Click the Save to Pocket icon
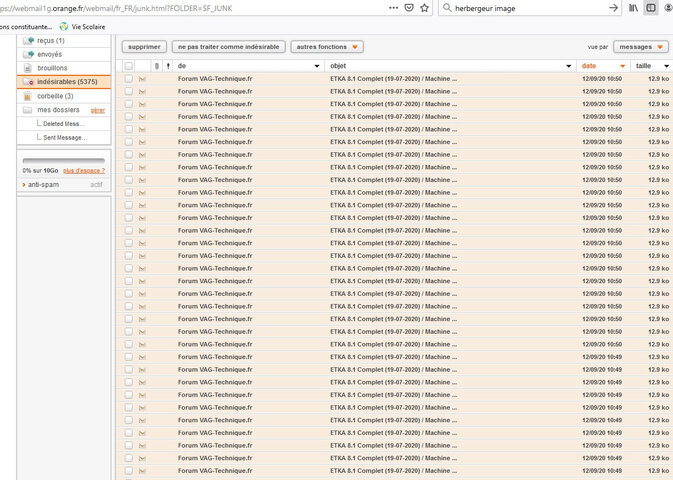 coord(409,8)
